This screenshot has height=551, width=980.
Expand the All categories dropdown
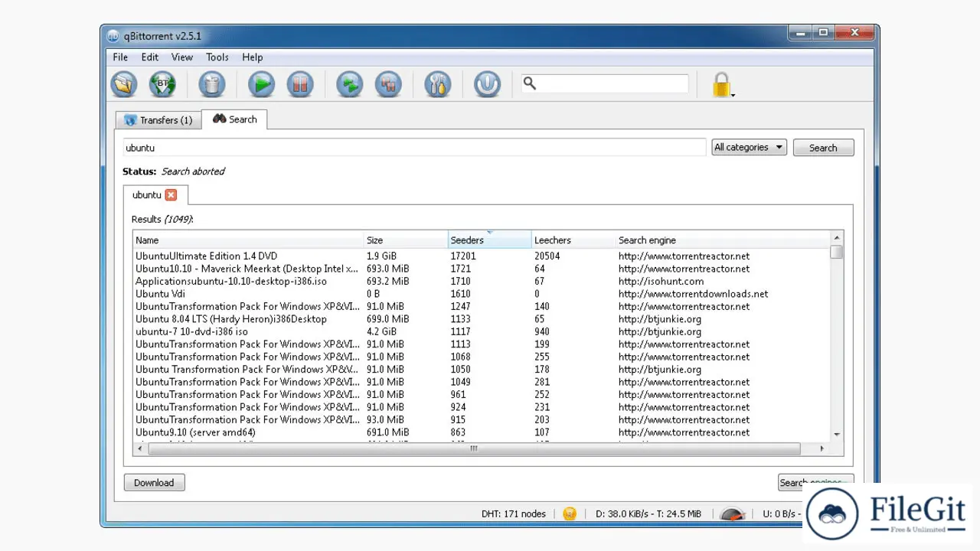(749, 147)
